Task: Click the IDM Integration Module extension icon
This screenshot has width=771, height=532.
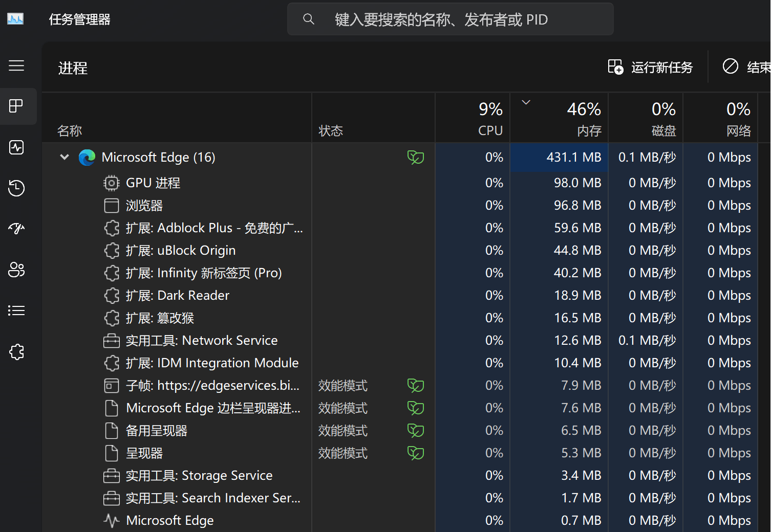Action: tap(112, 363)
